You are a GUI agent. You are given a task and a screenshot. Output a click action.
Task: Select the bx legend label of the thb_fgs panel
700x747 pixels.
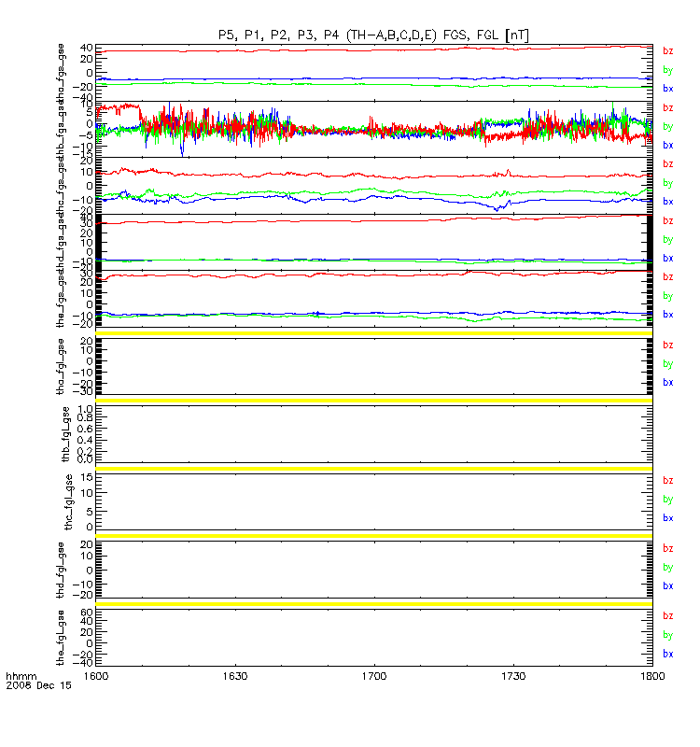tap(667, 145)
